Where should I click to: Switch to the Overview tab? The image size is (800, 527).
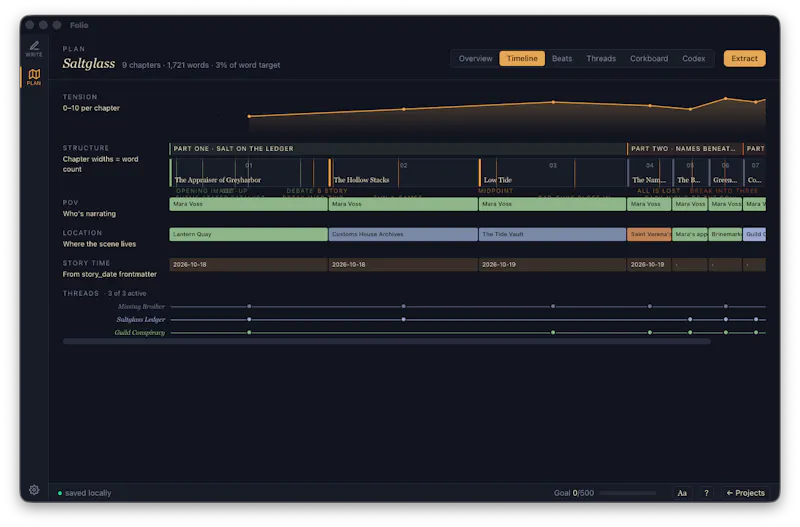(475, 59)
